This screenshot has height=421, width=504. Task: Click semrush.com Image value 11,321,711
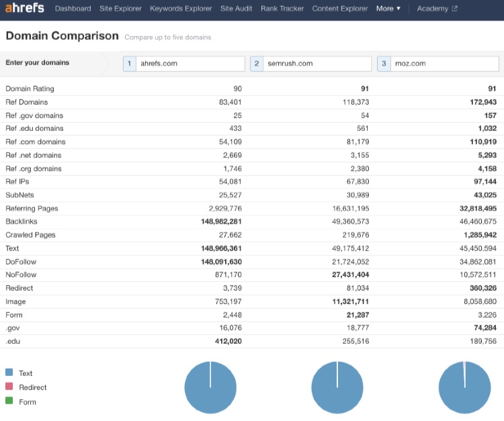(x=350, y=302)
